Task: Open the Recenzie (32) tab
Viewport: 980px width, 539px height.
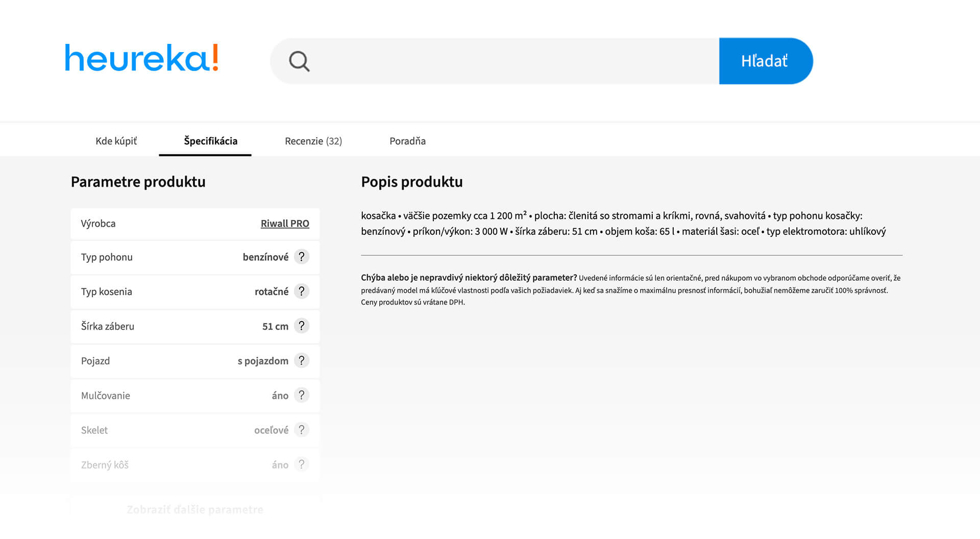Action: [x=313, y=141]
